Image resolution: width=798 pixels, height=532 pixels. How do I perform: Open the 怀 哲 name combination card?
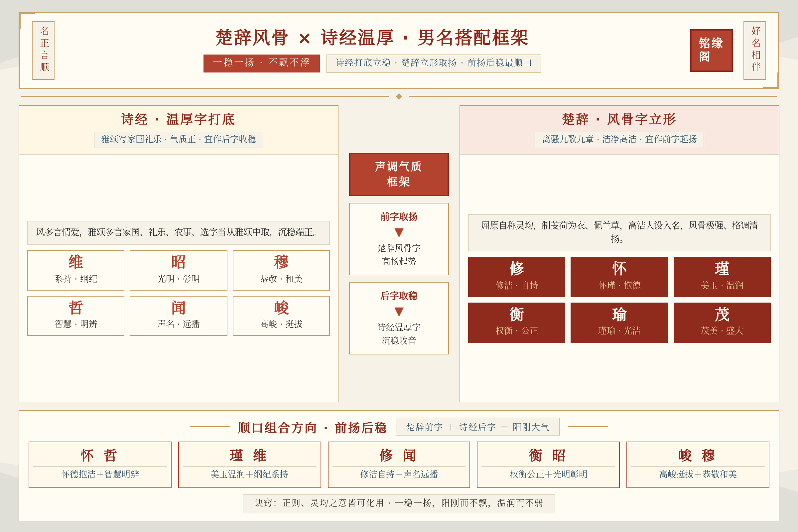pos(100,465)
